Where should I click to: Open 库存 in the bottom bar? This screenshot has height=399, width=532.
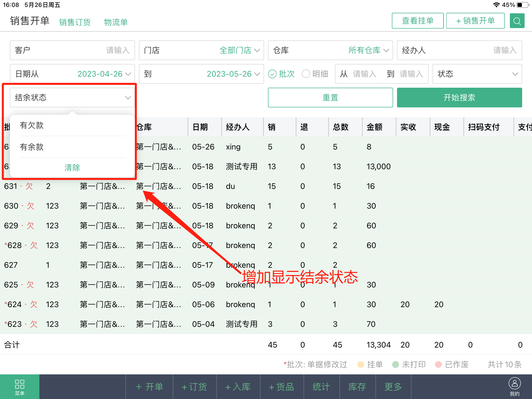[357, 387]
